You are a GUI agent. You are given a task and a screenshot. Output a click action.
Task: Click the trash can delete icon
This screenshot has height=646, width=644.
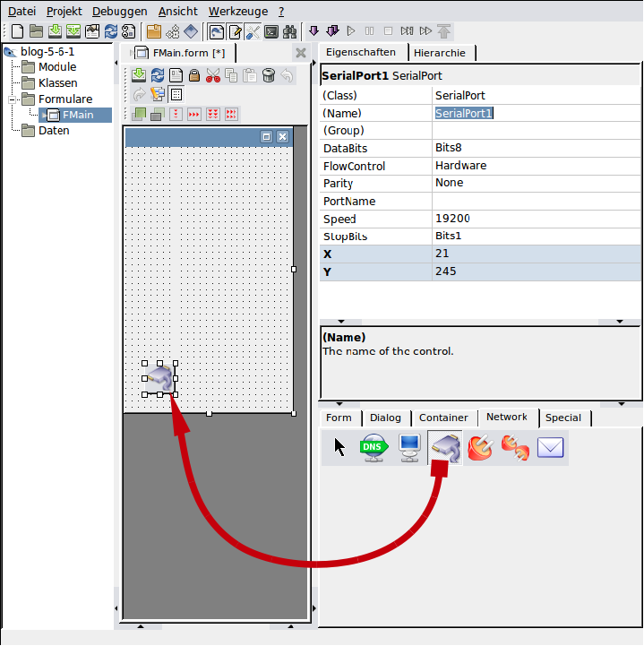click(268, 76)
